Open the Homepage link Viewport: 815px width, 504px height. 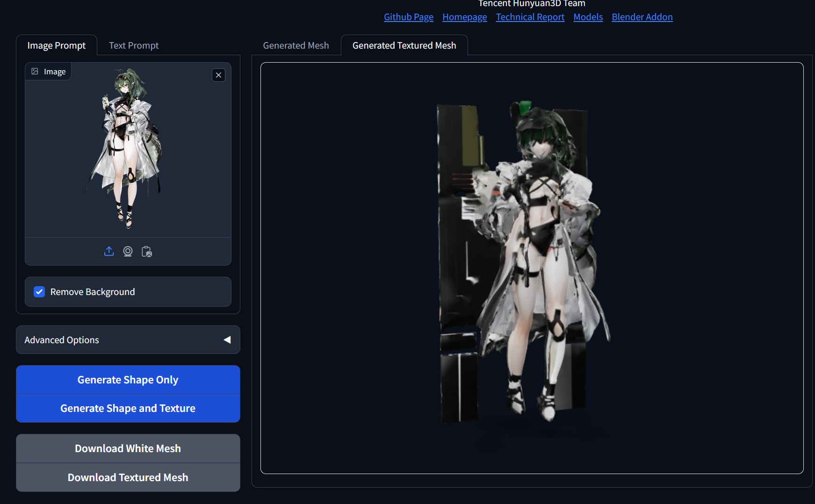tap(465, 17)
